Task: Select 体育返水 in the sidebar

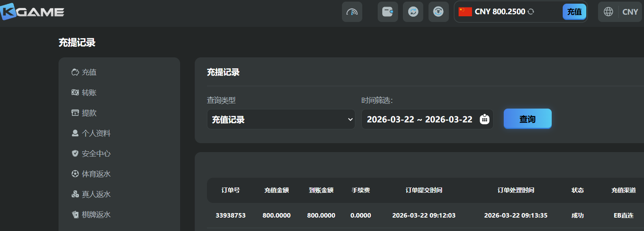Action: pyautogui.click(x=96, y=174)
